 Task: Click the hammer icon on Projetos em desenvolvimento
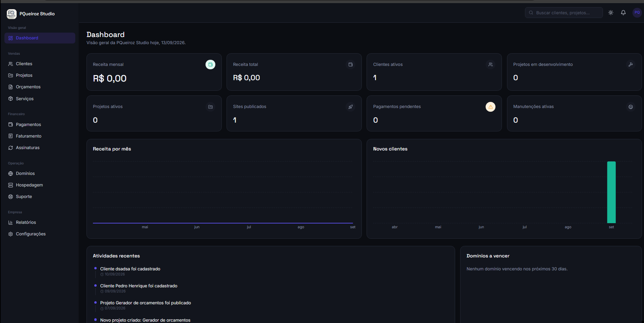(x=630, y=65)
